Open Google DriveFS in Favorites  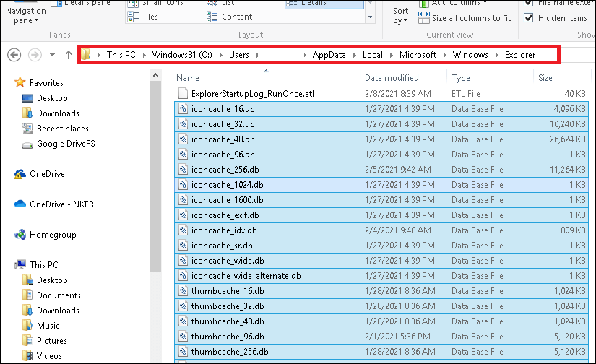point(66,144)
